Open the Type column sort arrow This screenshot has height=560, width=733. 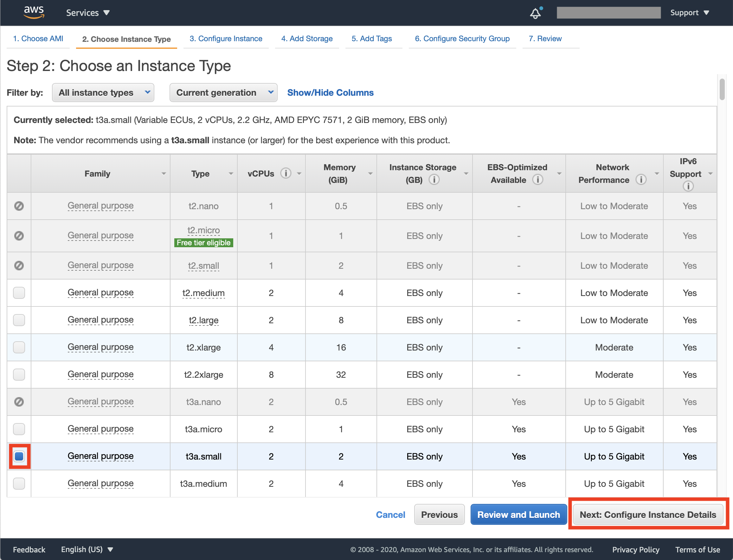point(231,174)
